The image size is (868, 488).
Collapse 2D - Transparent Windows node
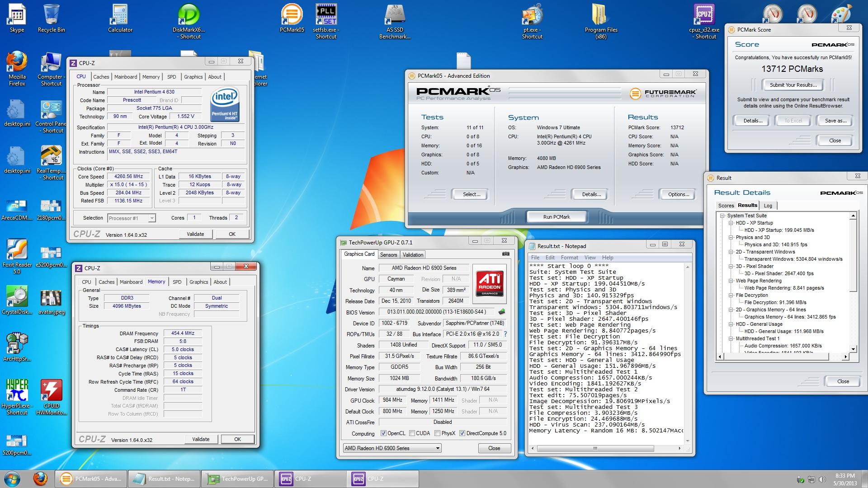(x=731, y=252)
